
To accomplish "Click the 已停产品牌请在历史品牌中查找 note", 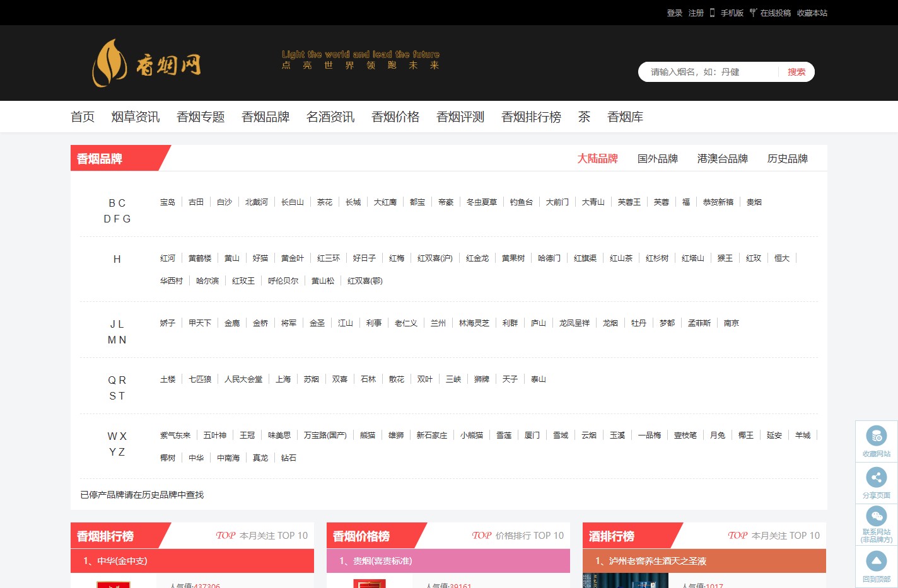I will [x=142, y=495].
